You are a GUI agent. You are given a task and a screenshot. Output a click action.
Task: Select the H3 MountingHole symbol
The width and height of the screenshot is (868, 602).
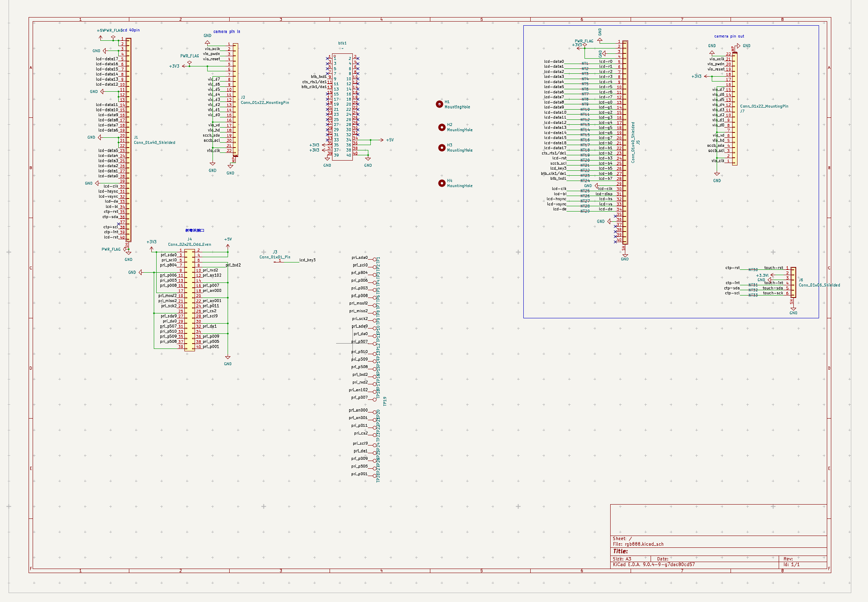tap(442, 148)
